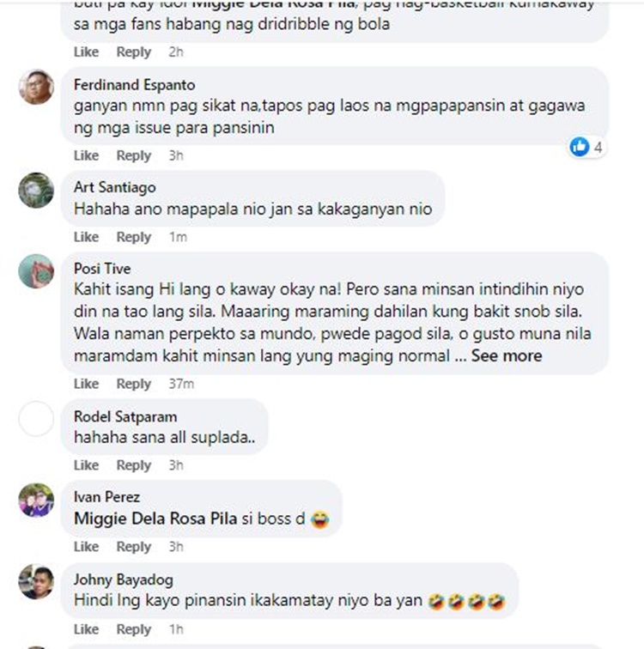Reply to Art Santiago's comment
The image size is (644, 649).
point(134,237)
